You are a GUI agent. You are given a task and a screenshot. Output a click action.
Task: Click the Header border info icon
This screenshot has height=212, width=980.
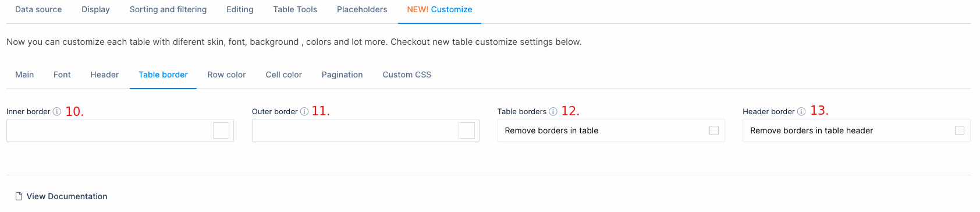[801, 111]
